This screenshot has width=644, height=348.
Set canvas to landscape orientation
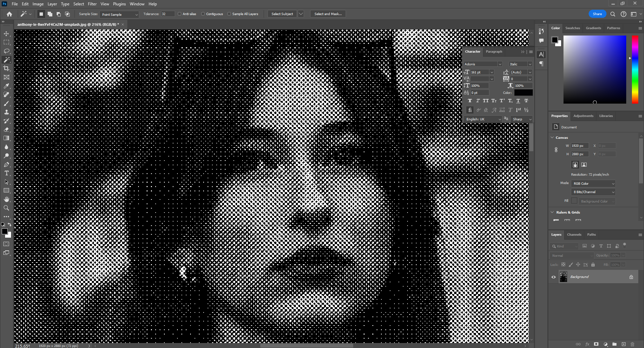(x=584, y=165)
